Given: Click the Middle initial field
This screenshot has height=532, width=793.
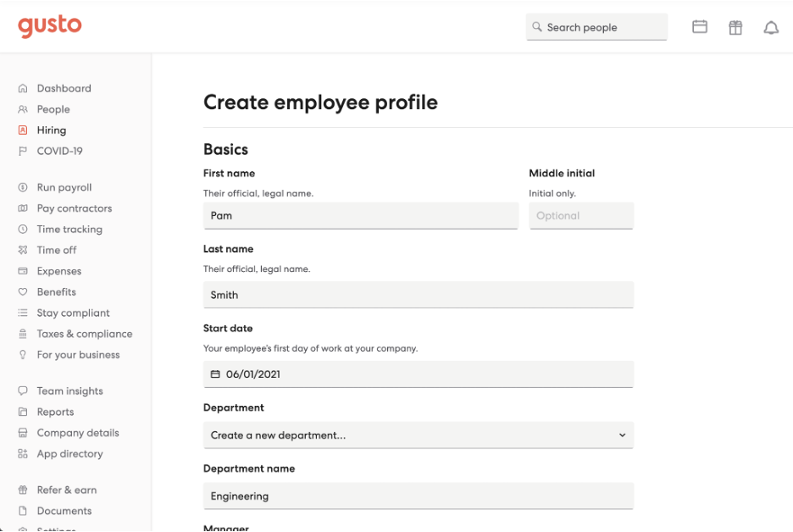Looking at the screenshot, I should pos(581,215).
